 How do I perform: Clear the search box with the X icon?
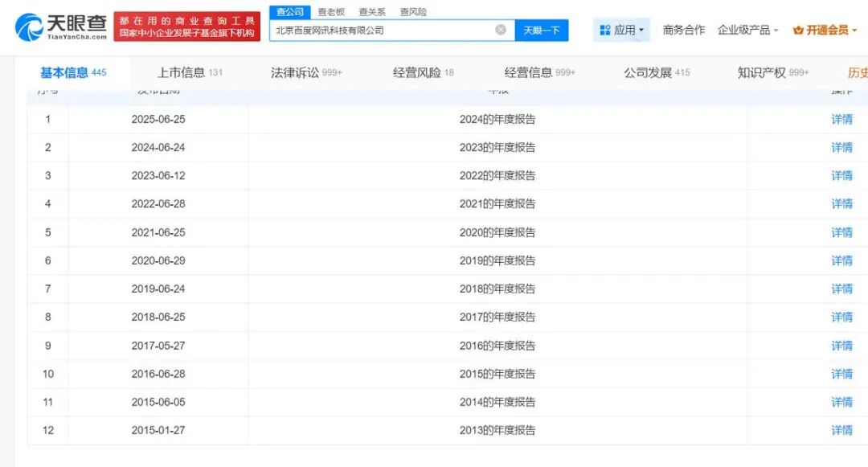(x=501, y=30)
